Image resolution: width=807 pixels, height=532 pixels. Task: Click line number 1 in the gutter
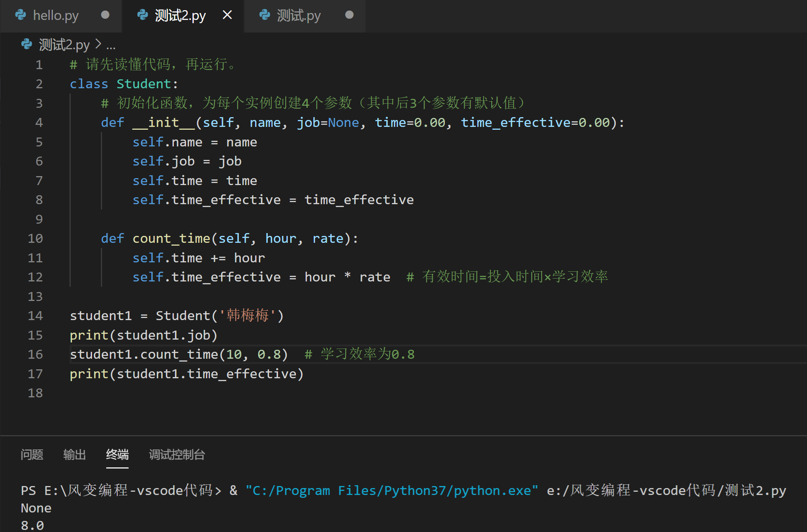(x=39, y=65)
